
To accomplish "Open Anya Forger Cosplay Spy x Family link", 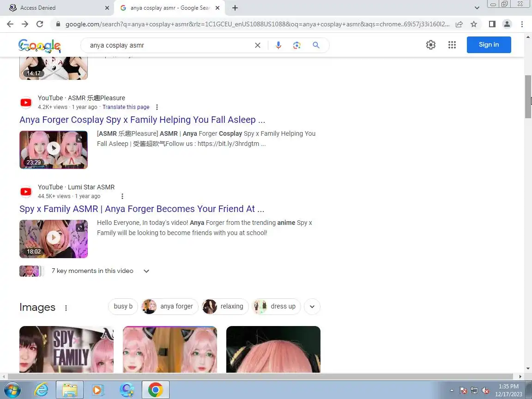I will point(142,120).
